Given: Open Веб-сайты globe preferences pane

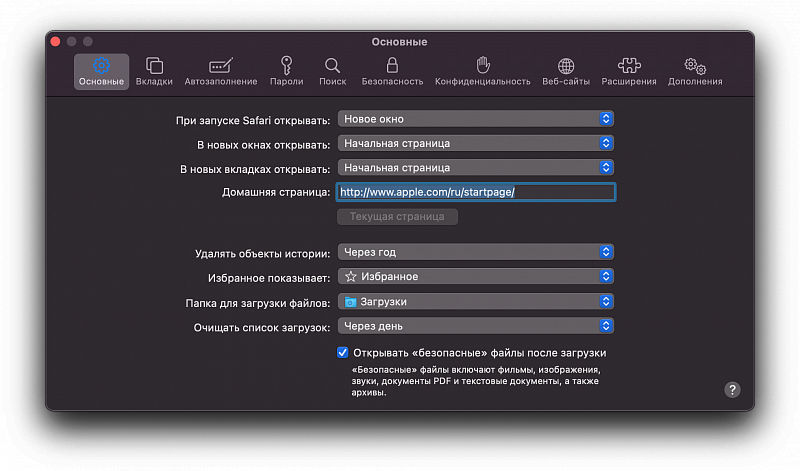Looking at the screenshot, I should [566, 71].
